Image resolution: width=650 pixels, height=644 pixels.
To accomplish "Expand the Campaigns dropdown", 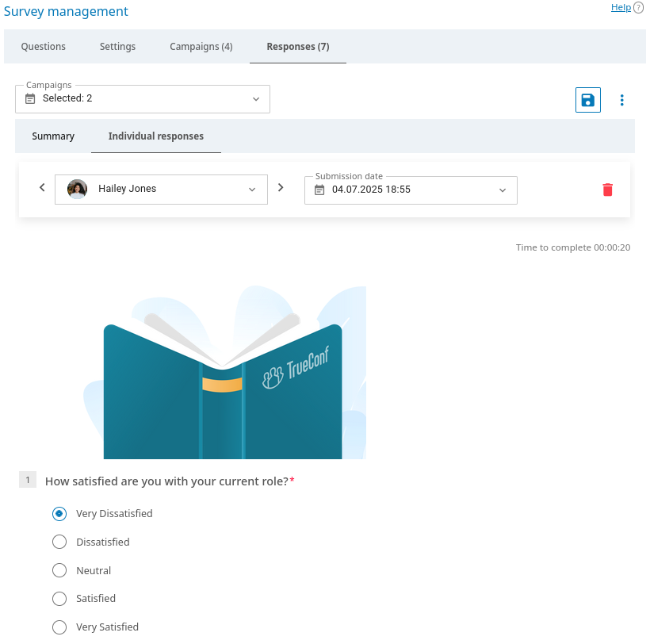I will click(x=255, y=99).
